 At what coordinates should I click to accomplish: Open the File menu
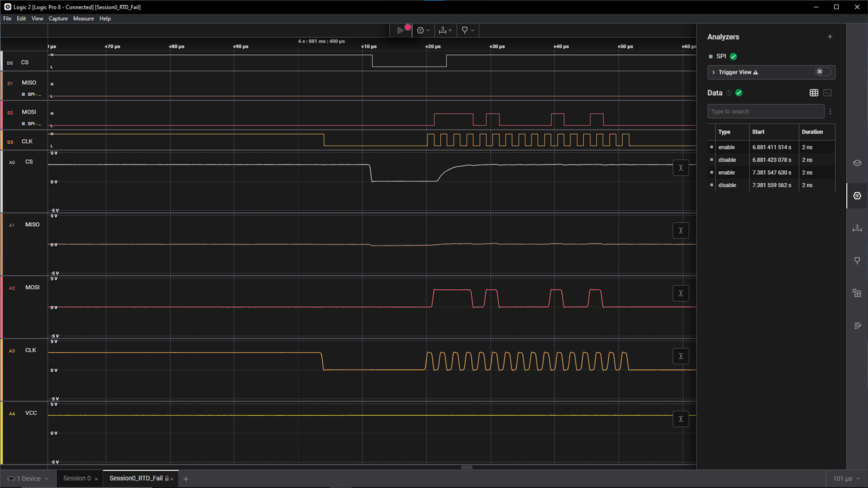pyautogui.click(x=7, y=18)
